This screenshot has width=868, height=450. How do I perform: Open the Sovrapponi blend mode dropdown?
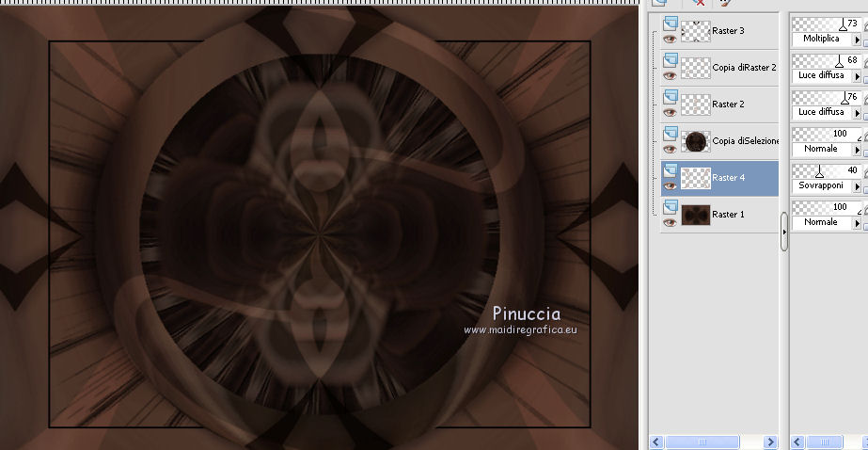coord(858,186)
